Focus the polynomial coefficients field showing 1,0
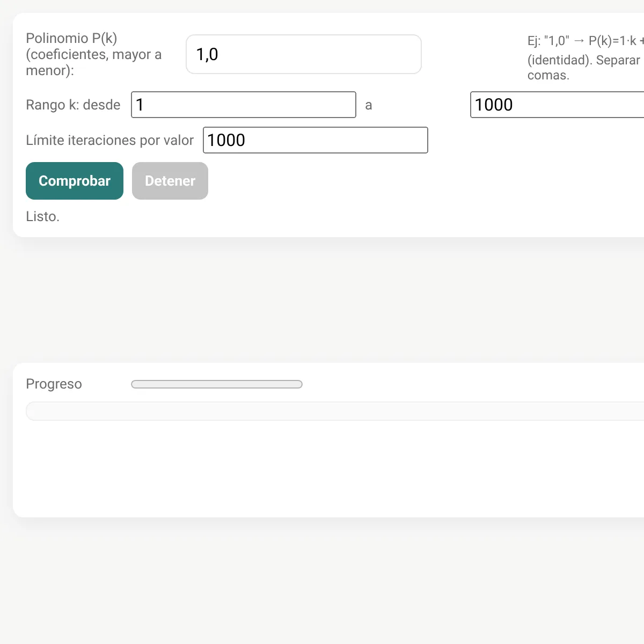 tap(304, 54)
